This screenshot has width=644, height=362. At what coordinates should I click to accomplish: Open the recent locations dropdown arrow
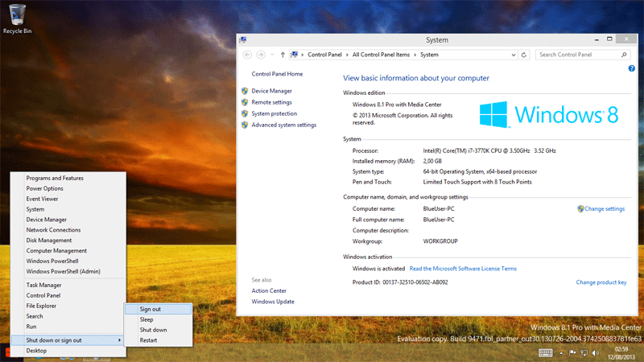point(272,55)
